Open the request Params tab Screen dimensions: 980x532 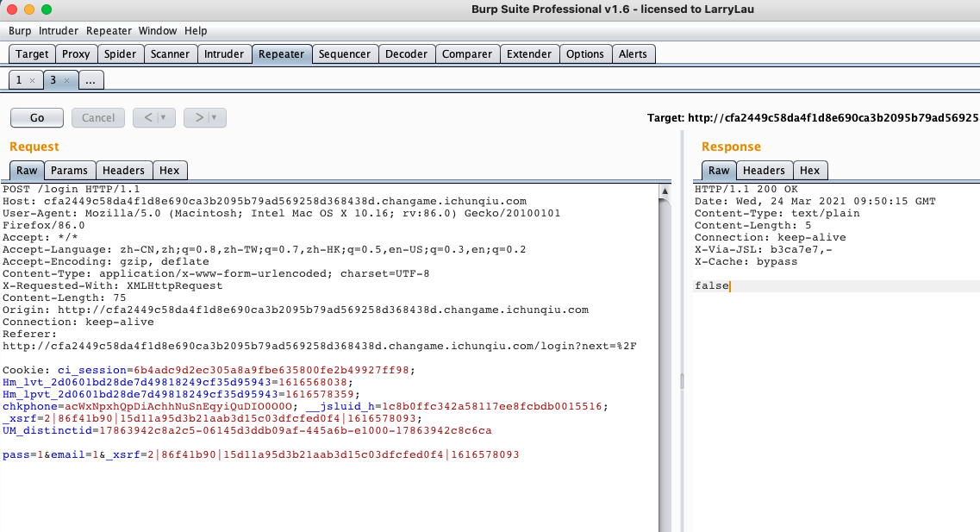[x=69, y=170]
